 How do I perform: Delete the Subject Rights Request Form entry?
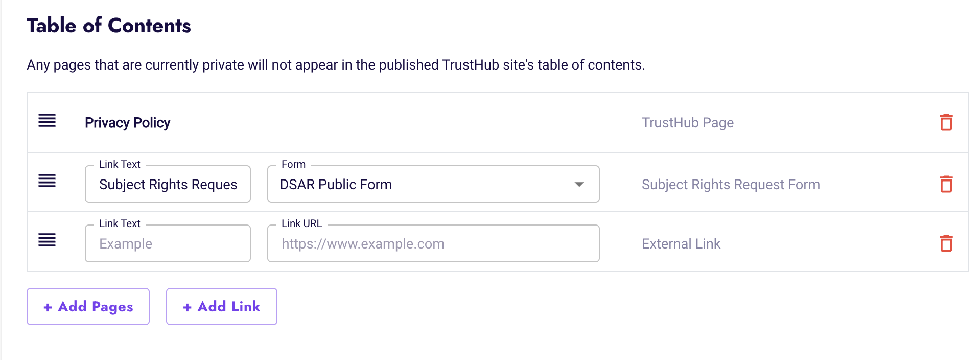point(946,184)
